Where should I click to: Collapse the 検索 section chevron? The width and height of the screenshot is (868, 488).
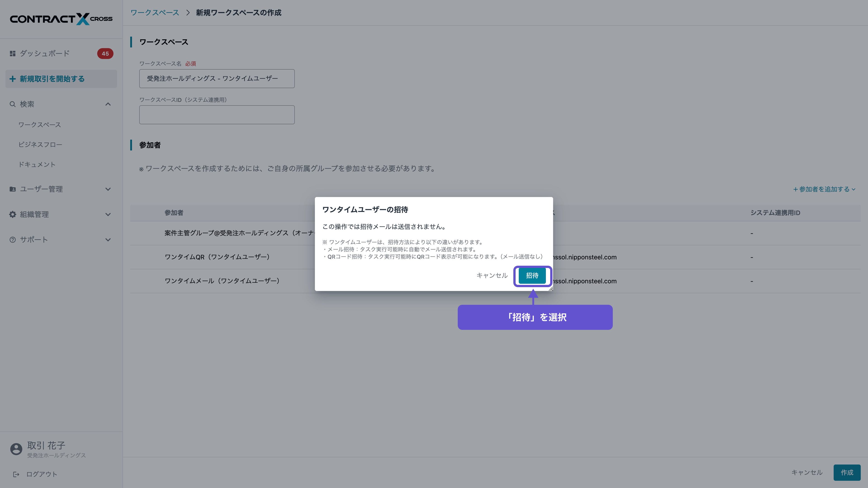(108, 104)
